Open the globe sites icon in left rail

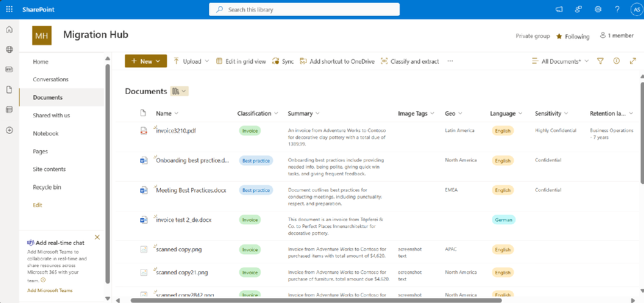tap(9, 50)
